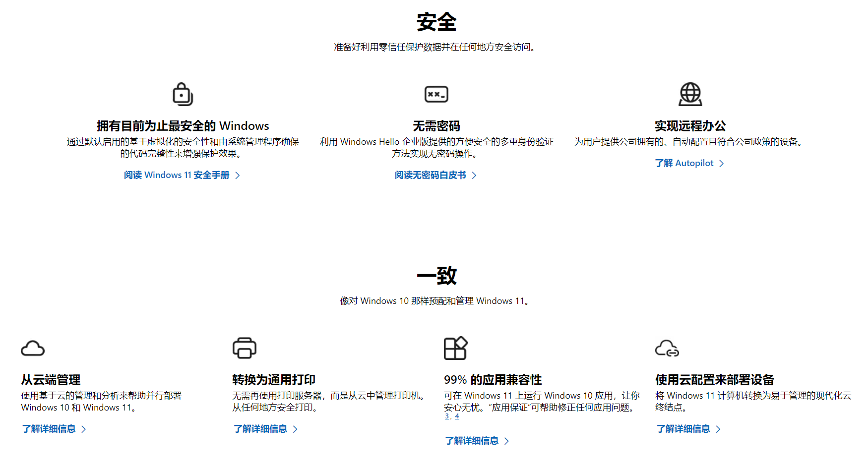The width and height of the screenshot is (868, 471).
Task: Open 了解详细信息 under 使用云配置来部署设备
Action: tap(688, 429)
